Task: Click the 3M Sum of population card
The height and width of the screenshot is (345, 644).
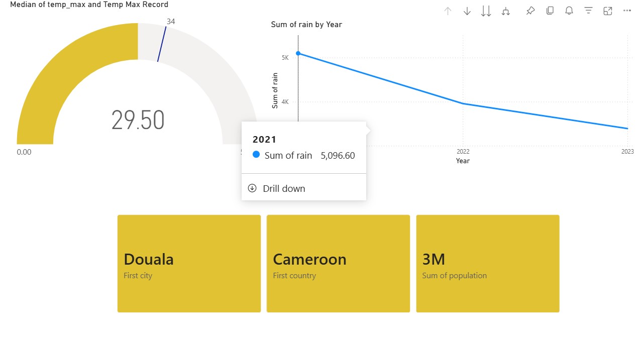Action: 488,264
